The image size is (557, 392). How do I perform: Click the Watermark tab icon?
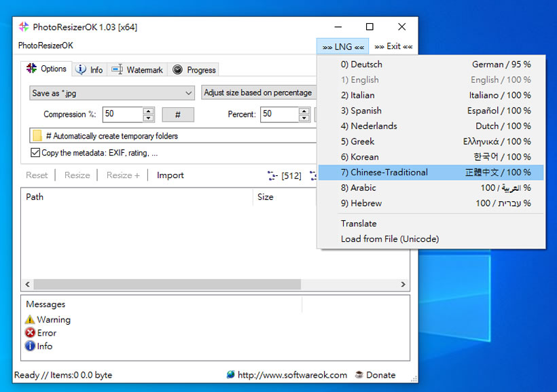click(x=118, y=69)
